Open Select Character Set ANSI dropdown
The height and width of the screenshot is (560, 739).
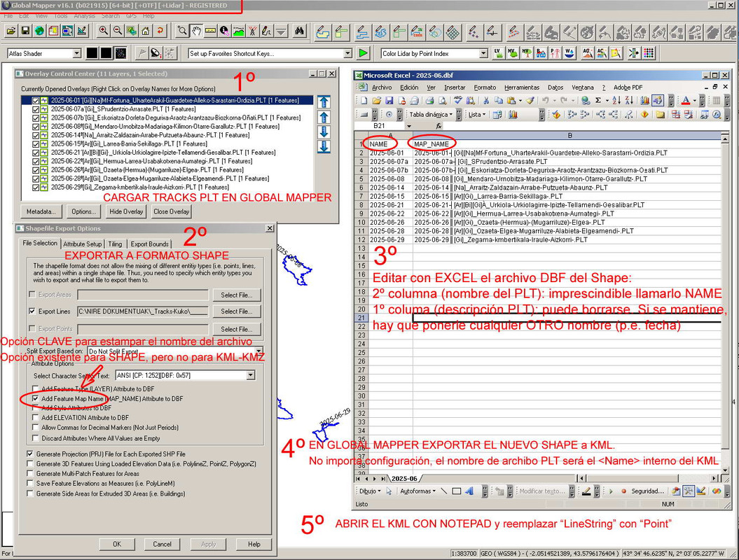point(251,375)
